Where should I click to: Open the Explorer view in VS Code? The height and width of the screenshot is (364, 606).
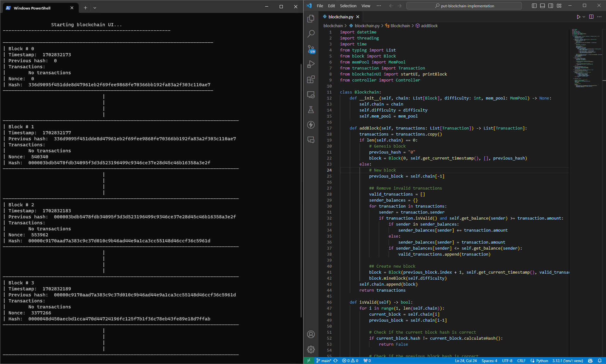click(x=311, y=19)
